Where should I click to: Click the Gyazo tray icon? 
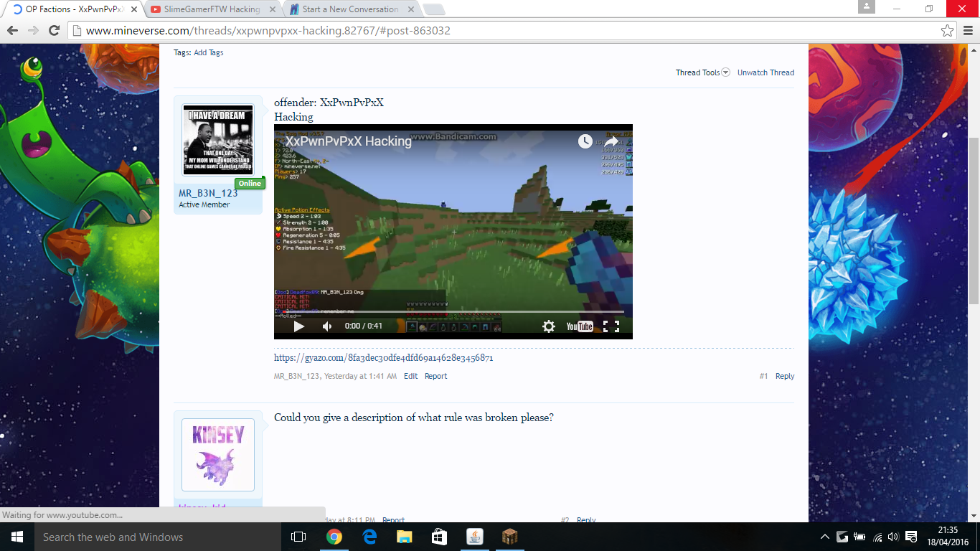point(842,537)
